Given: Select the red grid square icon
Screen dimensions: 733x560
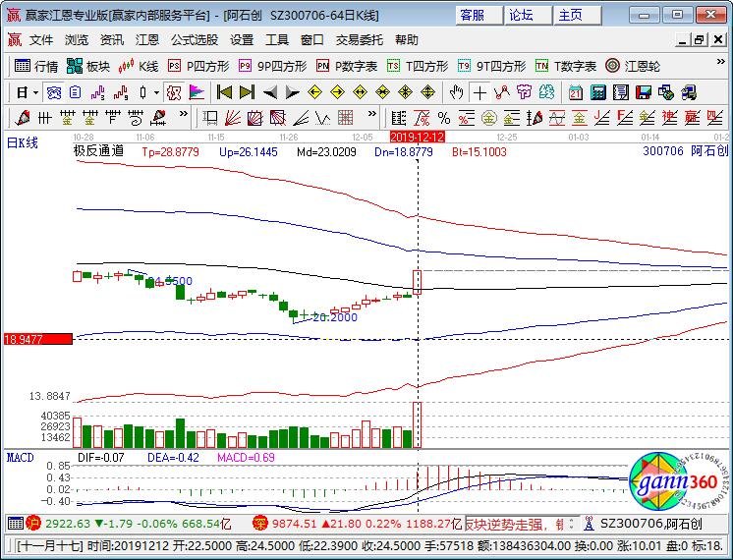Looking at the screenshot, I should pyautogui.click(x=346, y=118).
